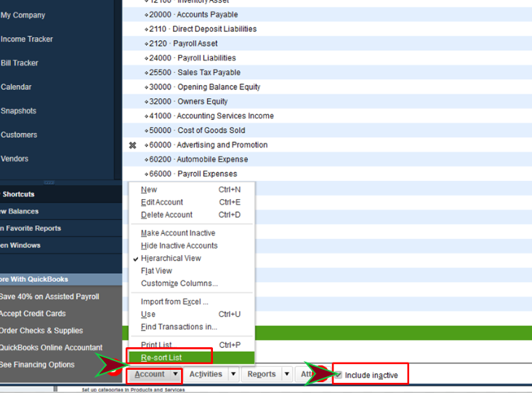
Task: Select the 24000 Payroll Liabilities row
Action: point(327,58)
